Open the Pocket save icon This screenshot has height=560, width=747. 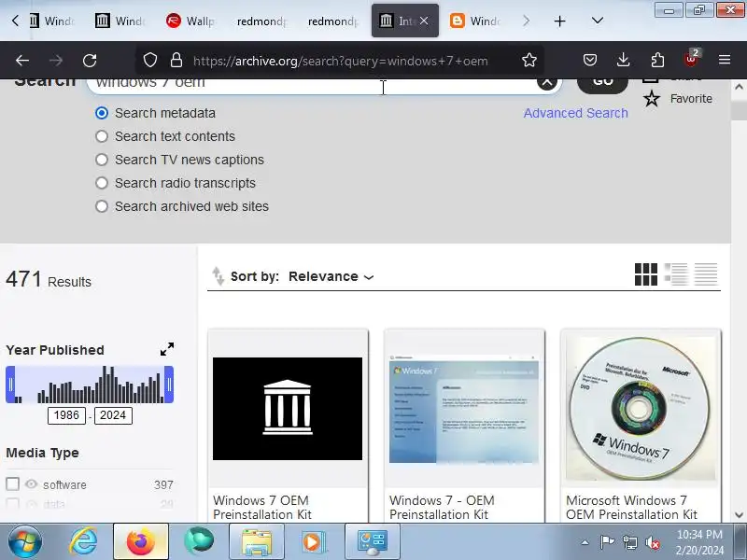[x=590, y=60]
